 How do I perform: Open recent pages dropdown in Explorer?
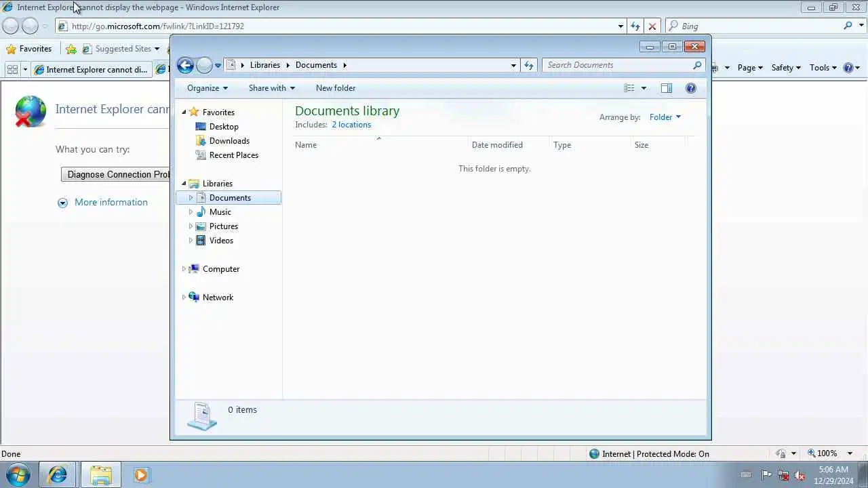pos(218,66)
